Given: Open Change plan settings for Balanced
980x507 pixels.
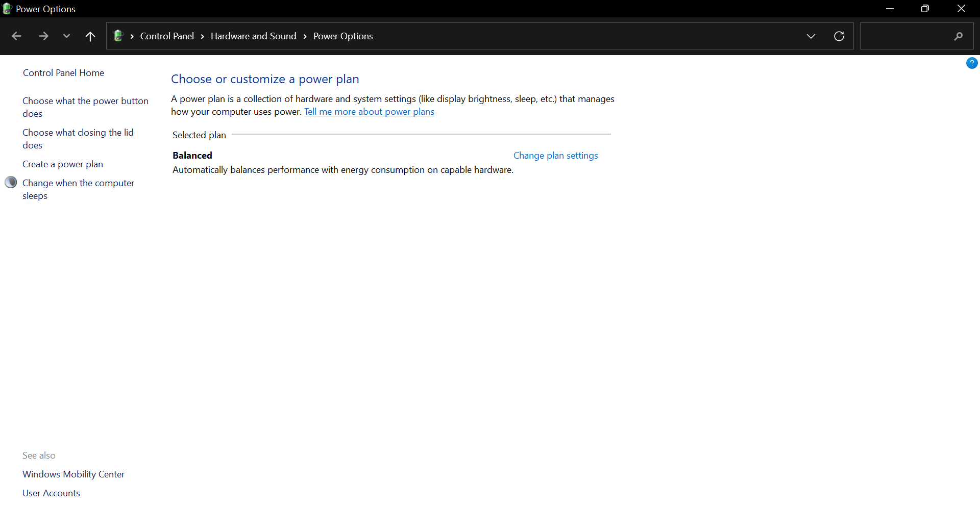Looking at the screenshot, I should [556, 155].
